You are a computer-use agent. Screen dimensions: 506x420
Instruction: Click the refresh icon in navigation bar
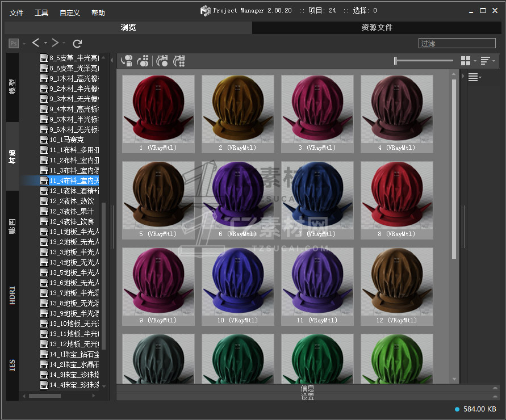coord(78,43)
